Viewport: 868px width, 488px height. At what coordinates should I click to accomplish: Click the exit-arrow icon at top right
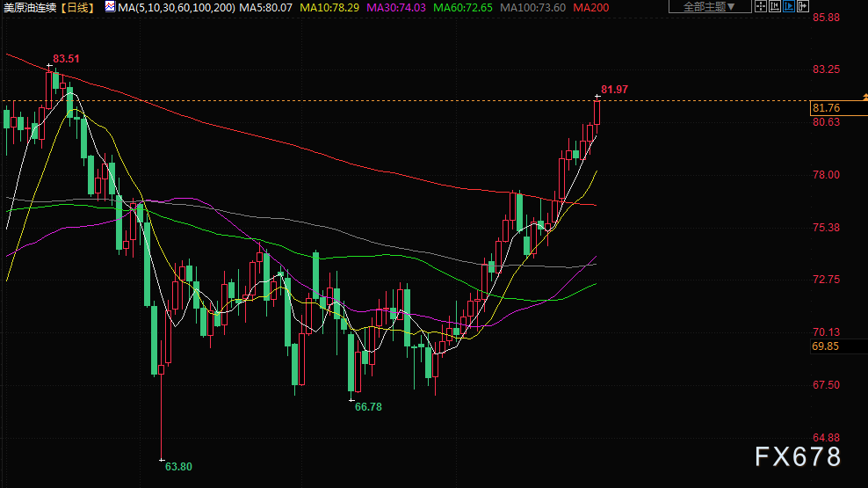(x=803, y=6)
